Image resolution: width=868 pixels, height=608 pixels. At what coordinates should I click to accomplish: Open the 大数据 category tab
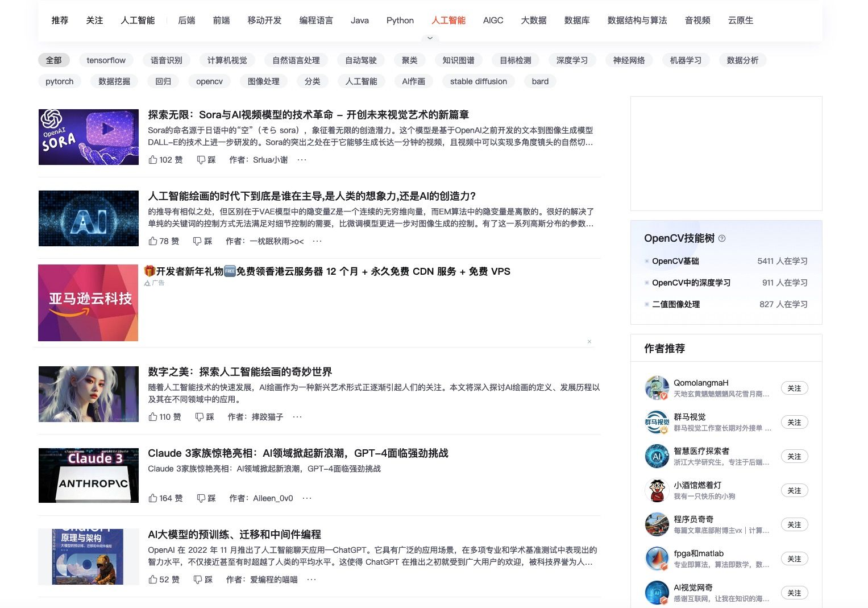pos(534,20)
